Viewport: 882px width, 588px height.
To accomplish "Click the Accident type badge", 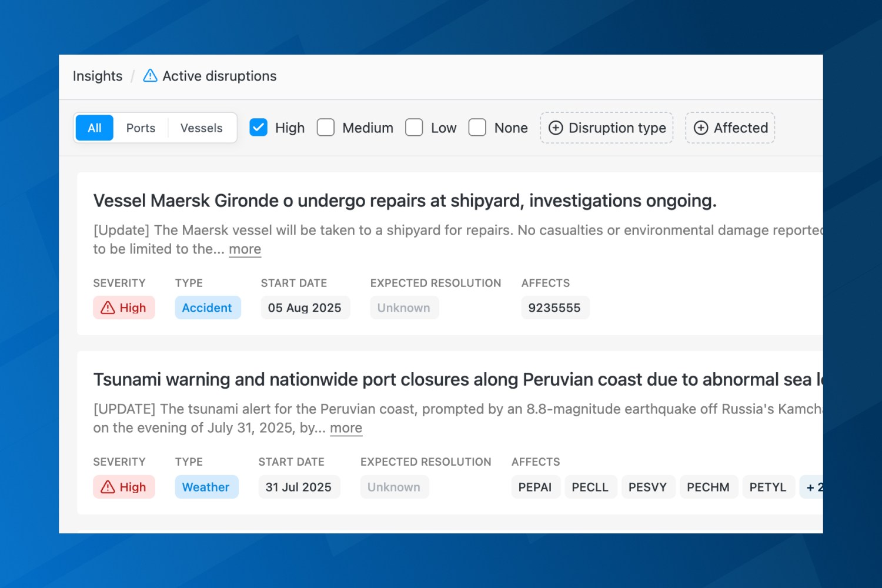I will click(x=208, y=308).
